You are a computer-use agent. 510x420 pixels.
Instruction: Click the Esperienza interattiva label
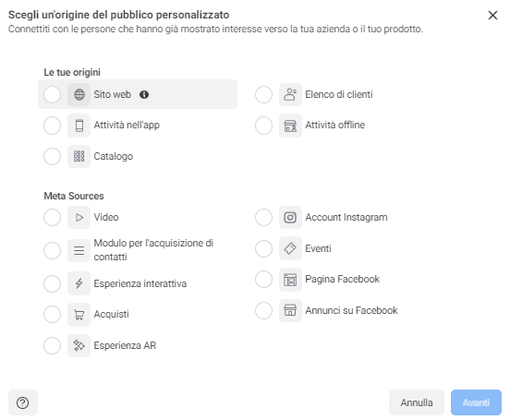point(140,283)
